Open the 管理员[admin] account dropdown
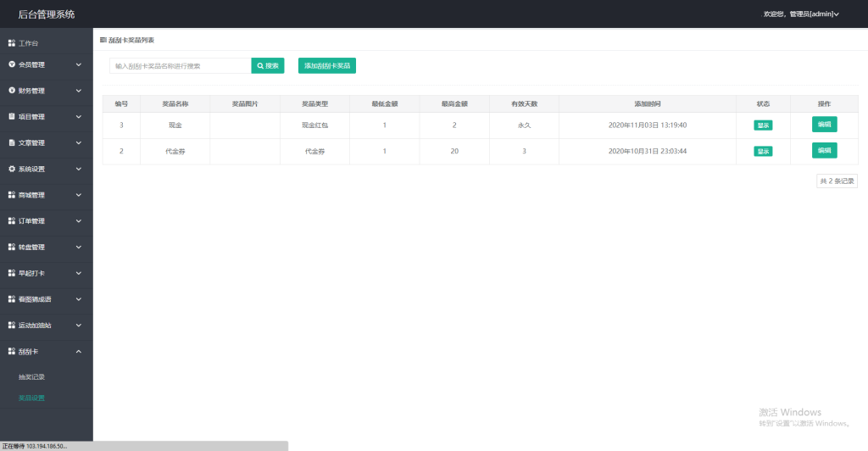The image size is (868, 451). [801, 14]
